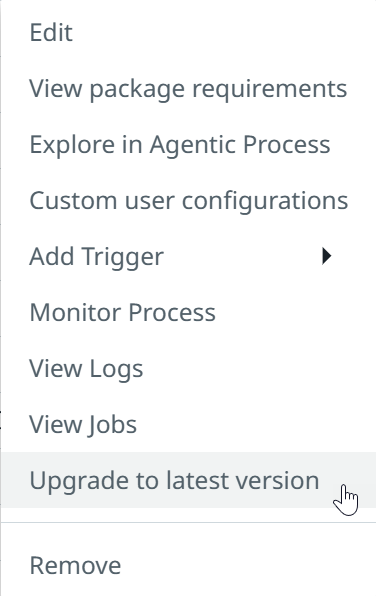Open Custom user configurations

tap(188, 200)
